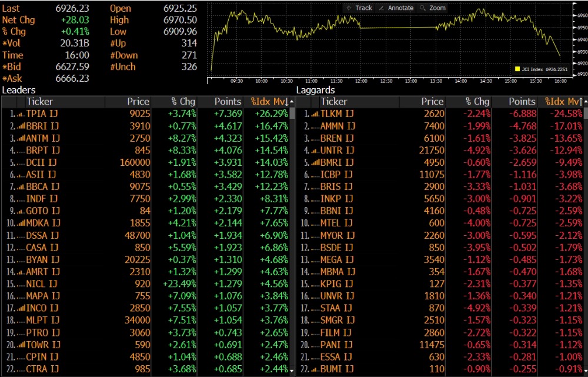This screenshot has height=377, width=588.
Task: Select the CTRA IJ ticker in Leaders
Action: 42,369
